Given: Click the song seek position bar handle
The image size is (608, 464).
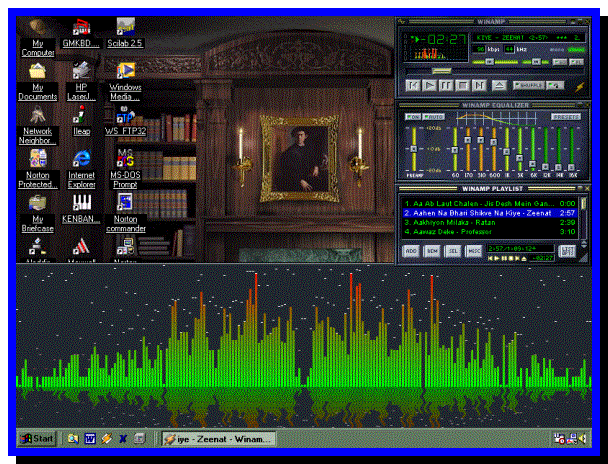Looking at the screenshot, I should coord(442,71).
